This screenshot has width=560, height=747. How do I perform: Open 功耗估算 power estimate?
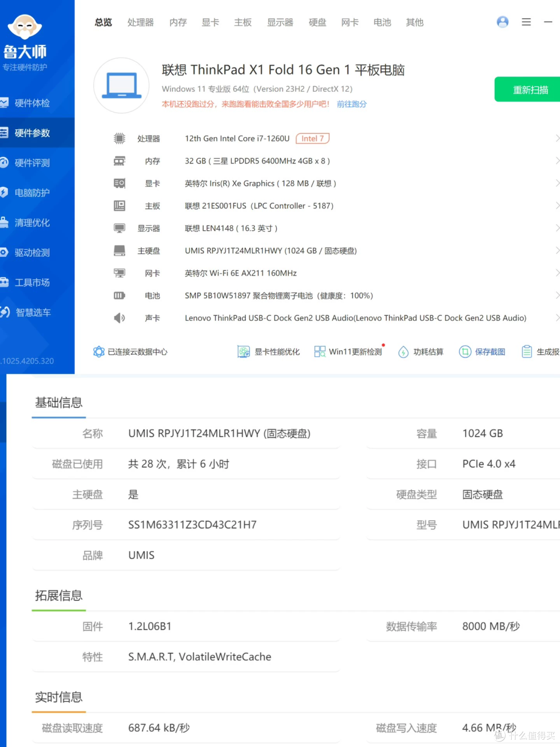click(x=421, y=352)
